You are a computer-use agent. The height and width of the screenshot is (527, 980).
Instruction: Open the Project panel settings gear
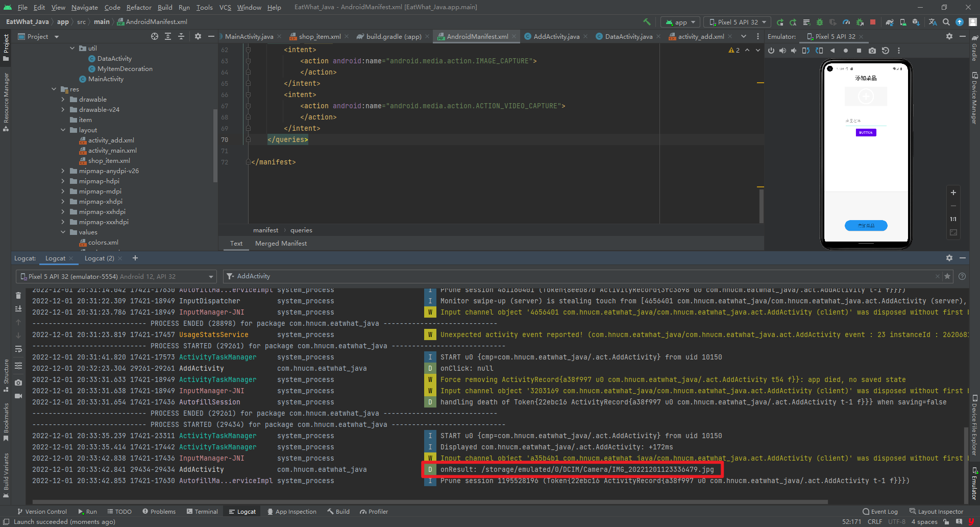click(198, 36)
